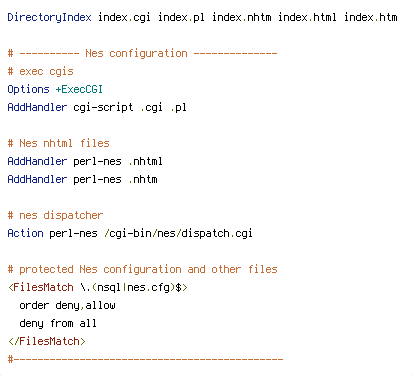Click the word DirectoryIndex
The image size is (412, 376).
(49, 17)
